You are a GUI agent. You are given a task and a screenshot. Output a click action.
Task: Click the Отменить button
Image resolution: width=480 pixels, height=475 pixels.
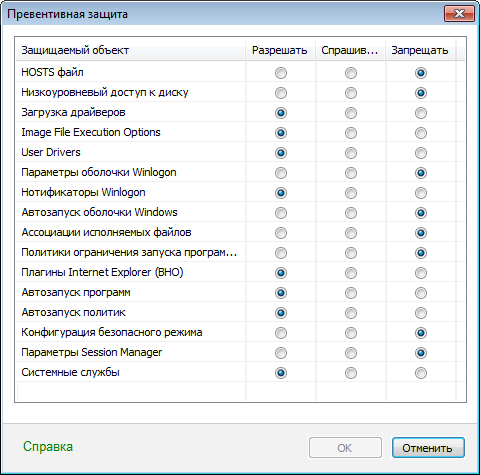[428, 448]
